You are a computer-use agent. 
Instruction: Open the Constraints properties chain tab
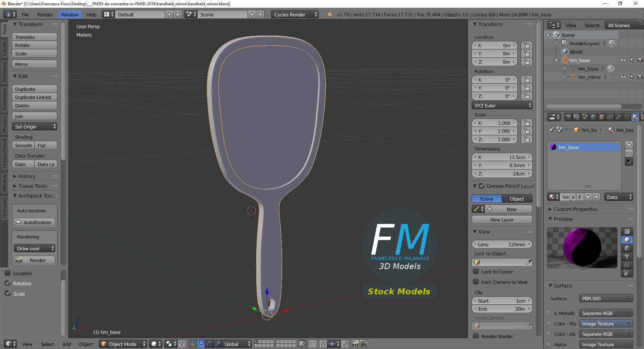point(610,117)
